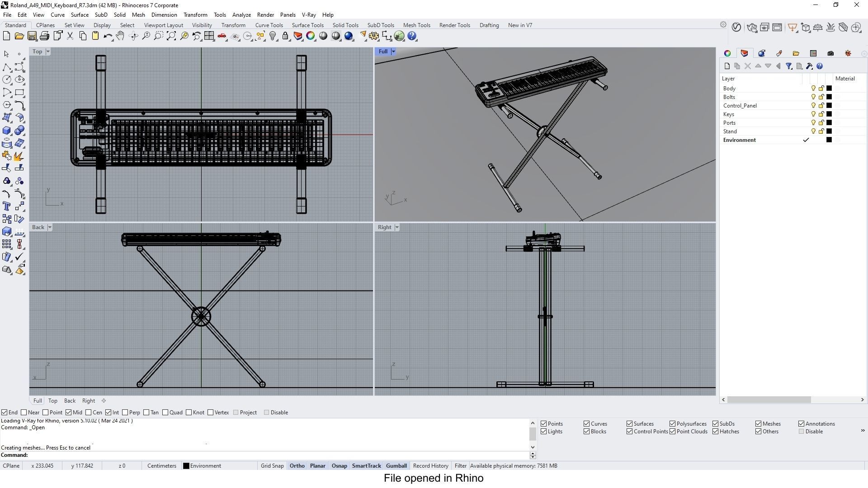This screenshot has height=488, width=868.
Task: Hide the Keys layer via lightbulb
Action: click(813, 114)
